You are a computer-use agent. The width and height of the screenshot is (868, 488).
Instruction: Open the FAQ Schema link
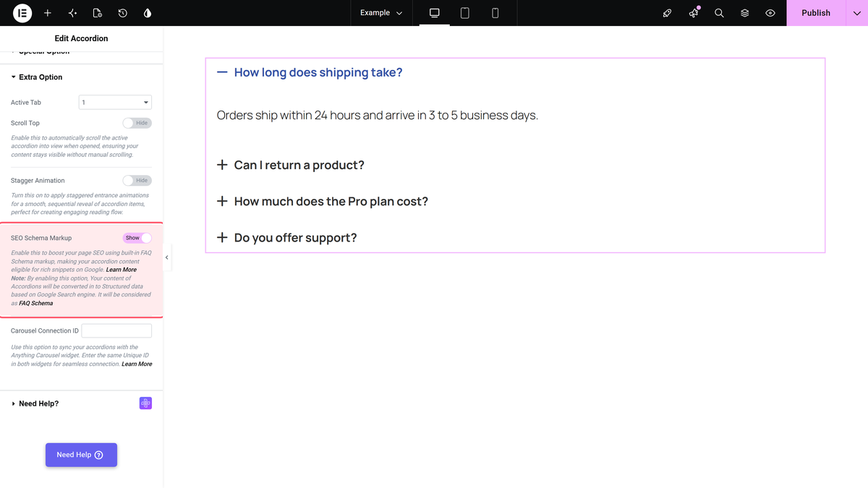tap(36, 303)
